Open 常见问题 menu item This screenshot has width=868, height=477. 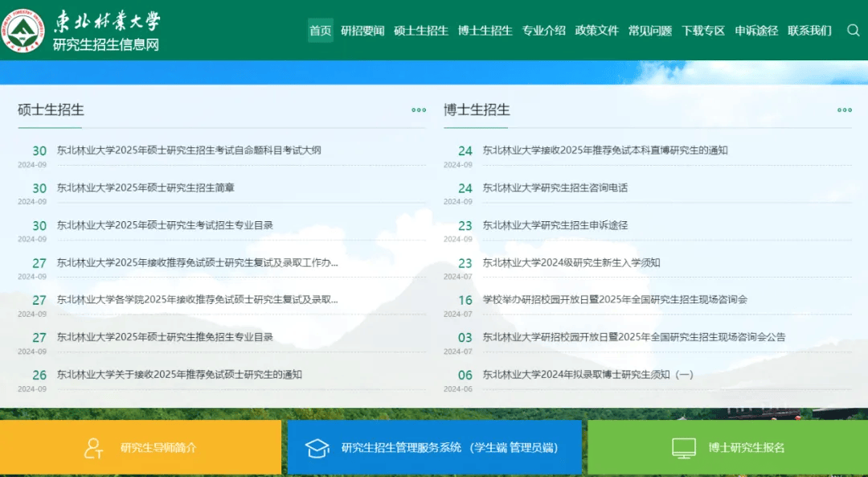650,31
